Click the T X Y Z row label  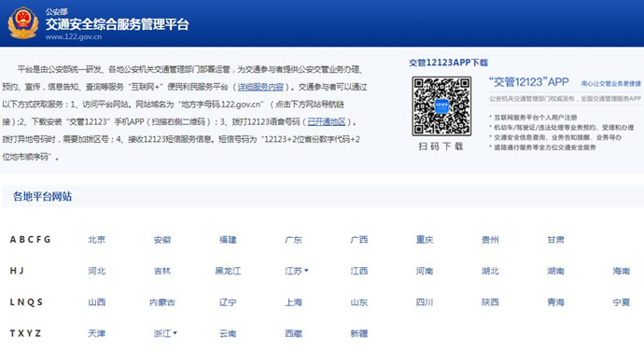pyautogui.click(x=25, y=333)
